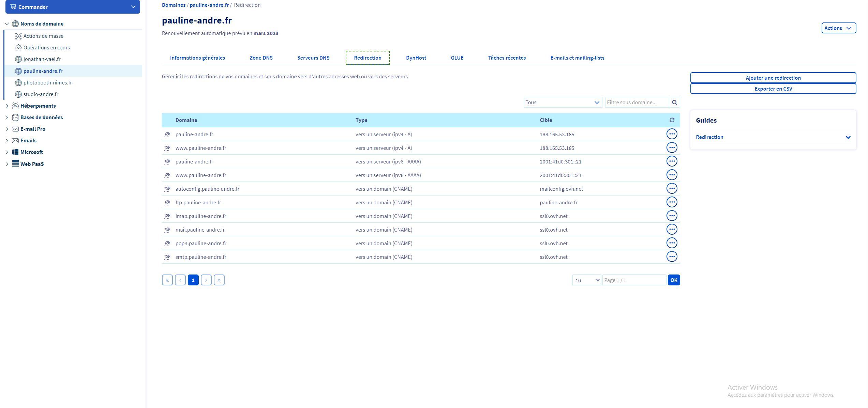Viewport: 868px width, 408px height.
Task: Toggle eye icon for mail.pauline-andre.fr row
Action: tap(167, 230)
